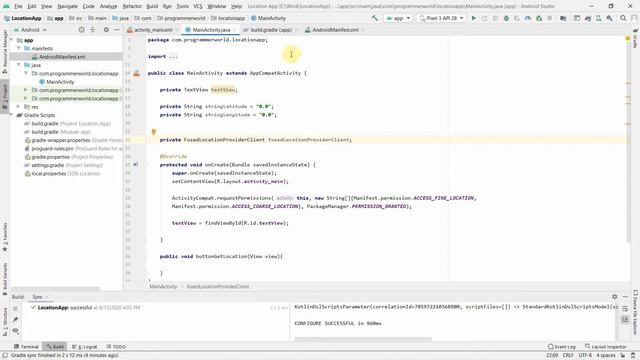
Task: Open Build panel settings gear
Action: (614, 297)
